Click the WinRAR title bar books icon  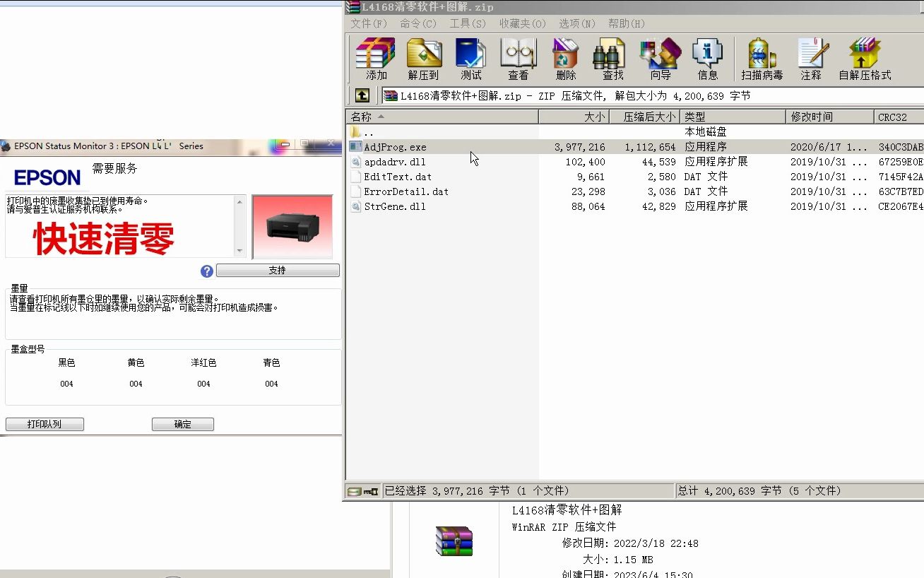(x=353, y=6)
